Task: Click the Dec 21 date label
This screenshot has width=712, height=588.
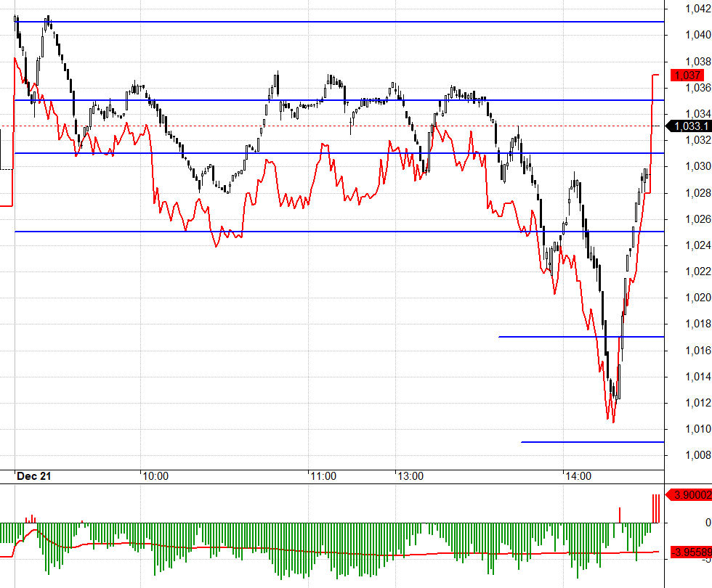Action: click(34, 476)
